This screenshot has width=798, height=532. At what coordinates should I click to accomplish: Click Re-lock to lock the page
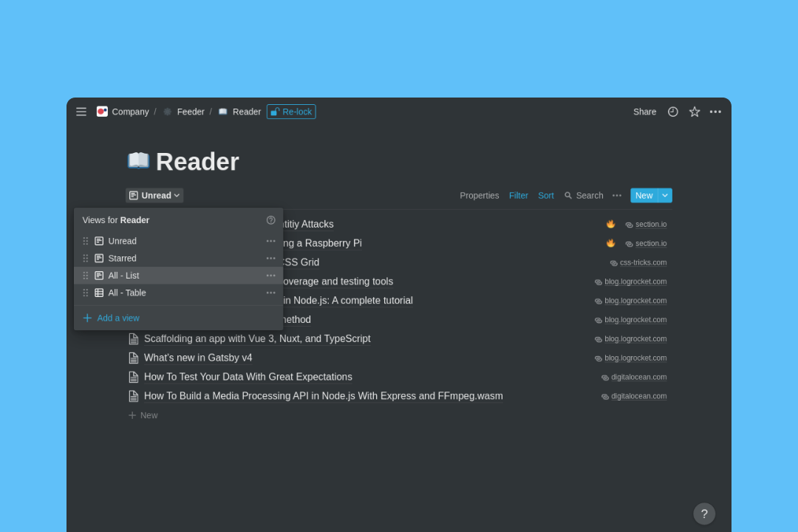coord(290,112)
